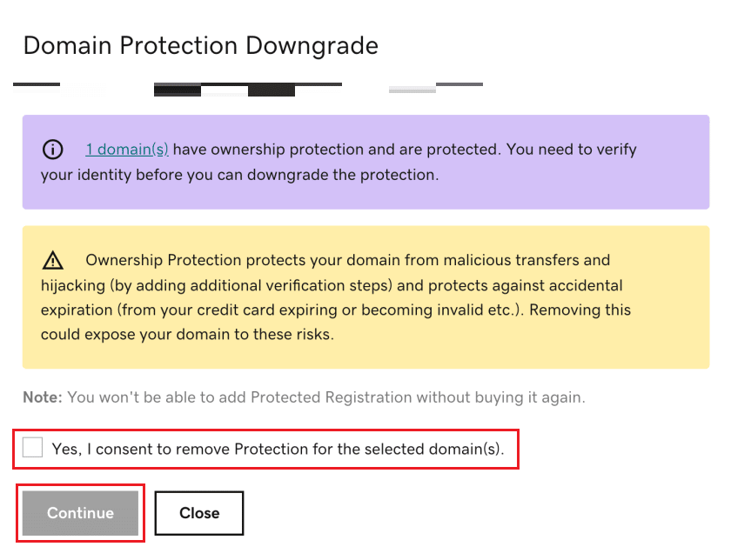731x560 pixels.
Task: Click the "Yes, I consent" checkbox label text
Action: coord(278,450)
